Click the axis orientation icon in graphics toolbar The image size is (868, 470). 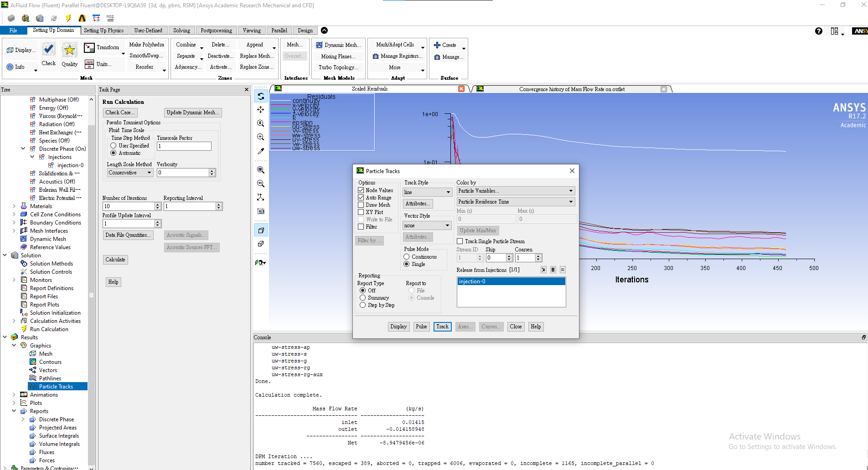pos(261,197)
